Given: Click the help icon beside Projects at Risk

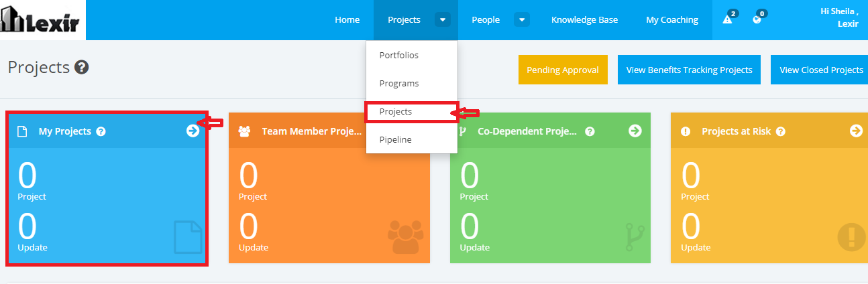Looking at the screenshot, I should click(x=781, y=131).
